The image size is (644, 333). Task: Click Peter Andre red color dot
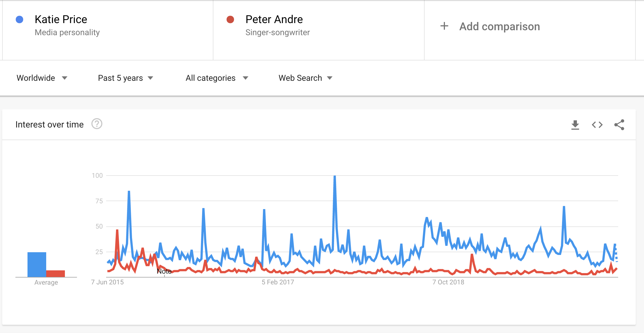tap(230, 20)
